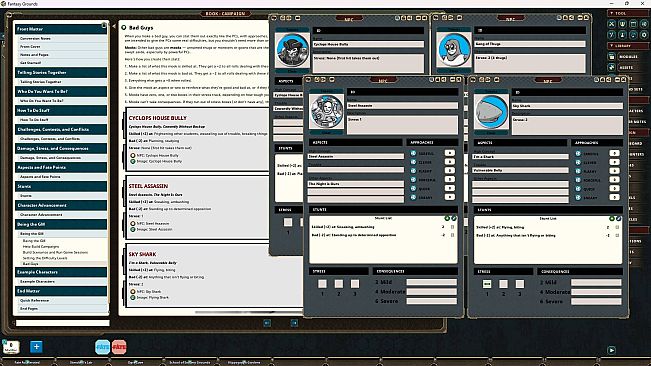The width and height of the screenshot is (651, 366).
Task: Roll the Quick approach on Sky Shark
Action: [578, 189]
